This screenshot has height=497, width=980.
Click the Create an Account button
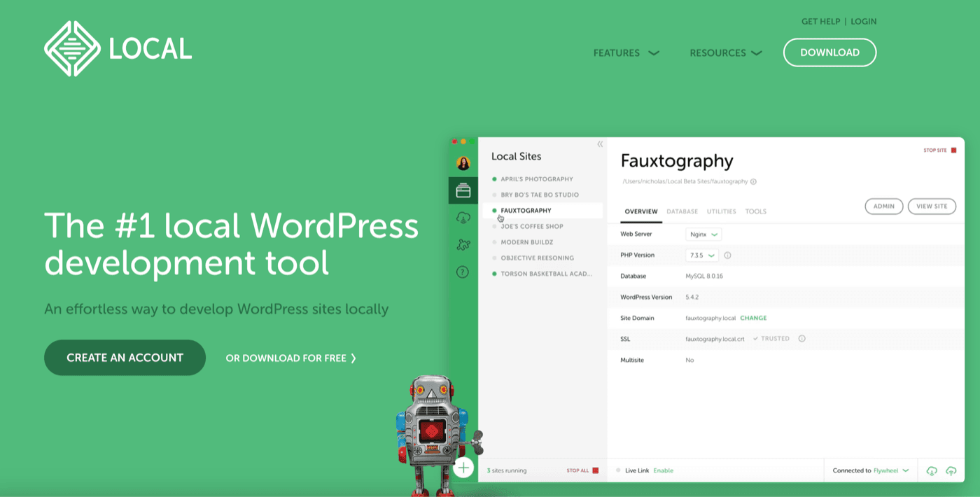pyautogui.click(x=125, y=358)
